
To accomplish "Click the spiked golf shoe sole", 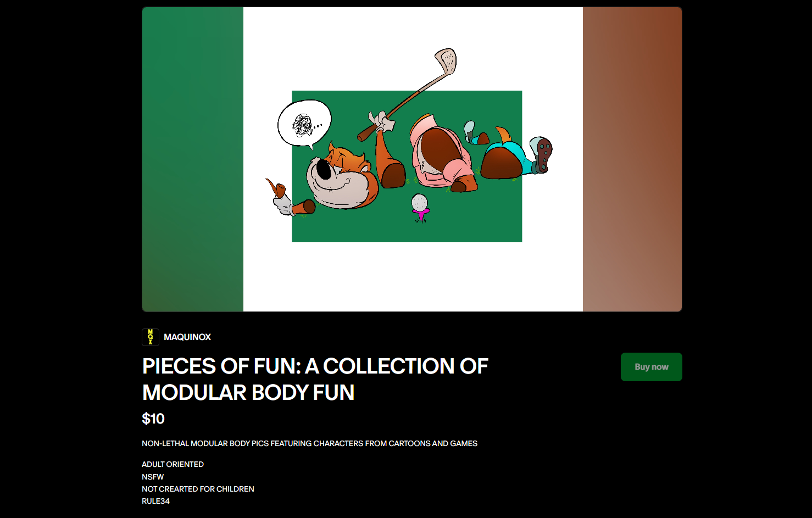I will (544, 154).
